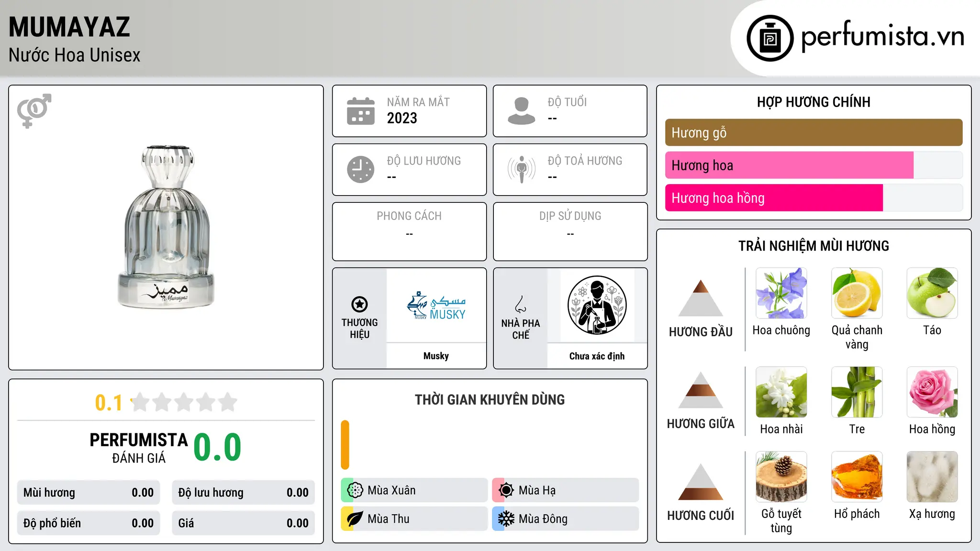
Task: Click the perfumista.vn site name
Action: (883, 36)
